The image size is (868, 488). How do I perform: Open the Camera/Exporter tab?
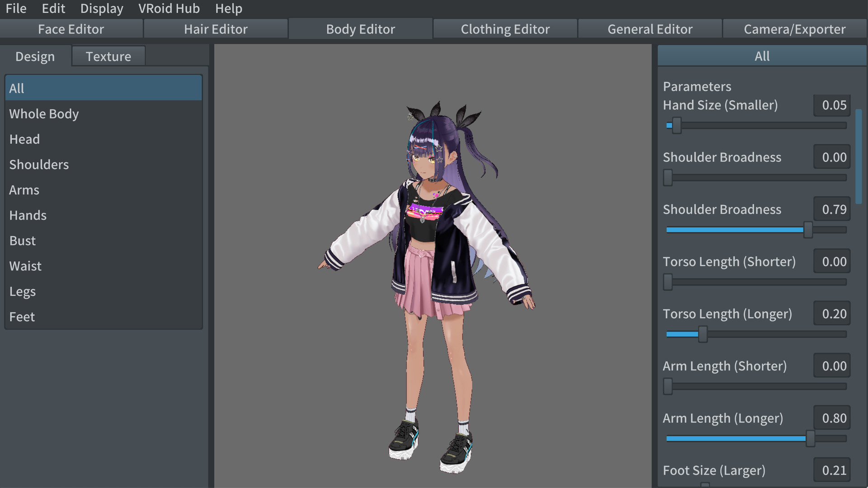pos(795,28)
